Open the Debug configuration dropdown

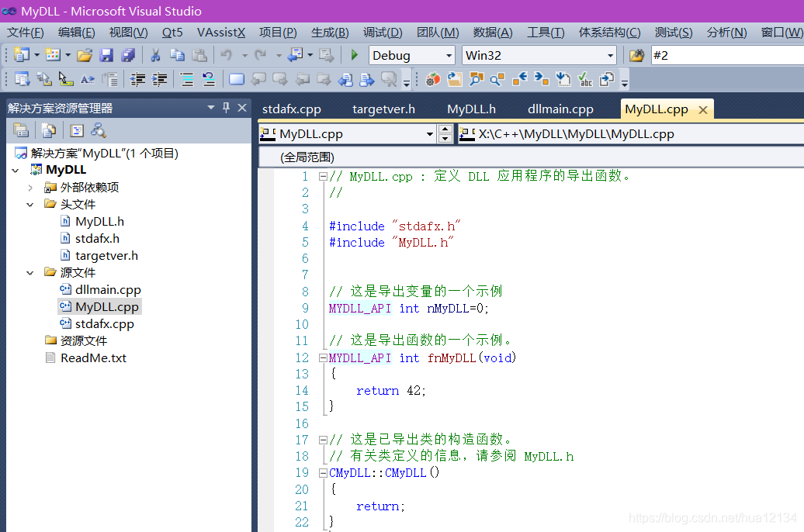(449, 55)
